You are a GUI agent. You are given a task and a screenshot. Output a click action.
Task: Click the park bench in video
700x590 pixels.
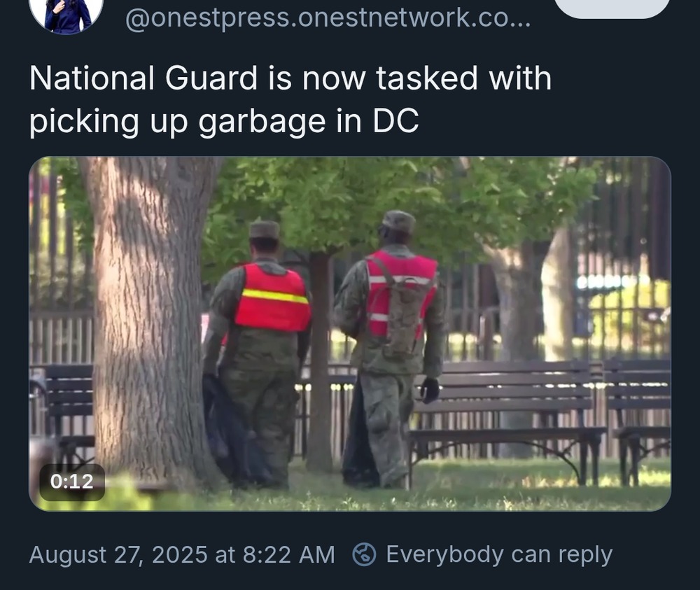pos(507,419)
